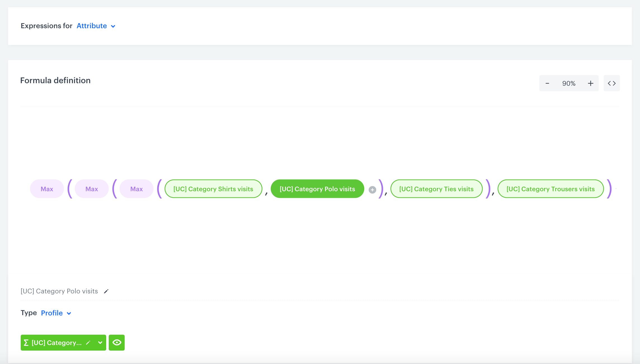Open the Attribute dropdown next to Expressions for

coord(96,26)
